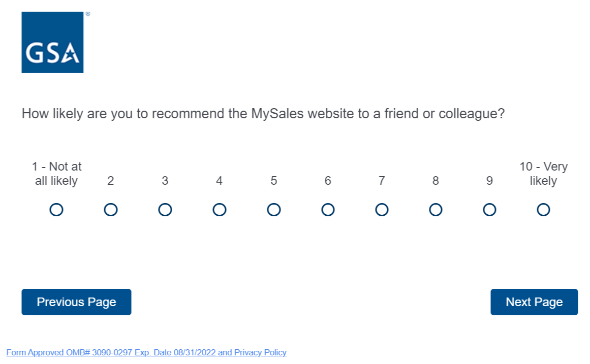Mark the radio circle under rating 7
Screen dimensions: 590x364
coord(382,210)
